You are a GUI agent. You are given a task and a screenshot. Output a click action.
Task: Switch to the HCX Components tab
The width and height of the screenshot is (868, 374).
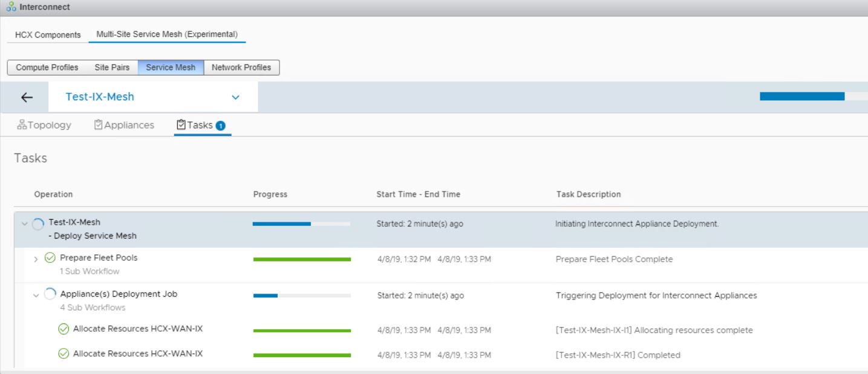coord(48,35)
